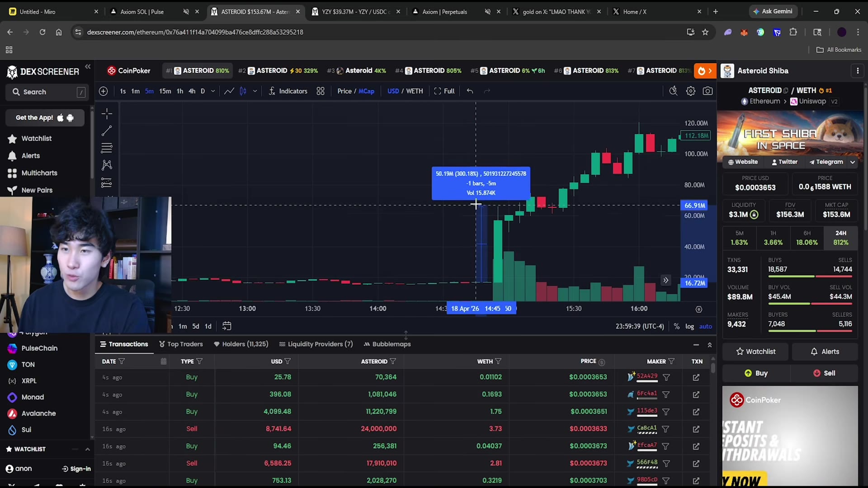Toggle Full screen chart mode
Image resolution: width=868 pixels, height=488 pixels.
pyautogui.click(x=444, y=91)
